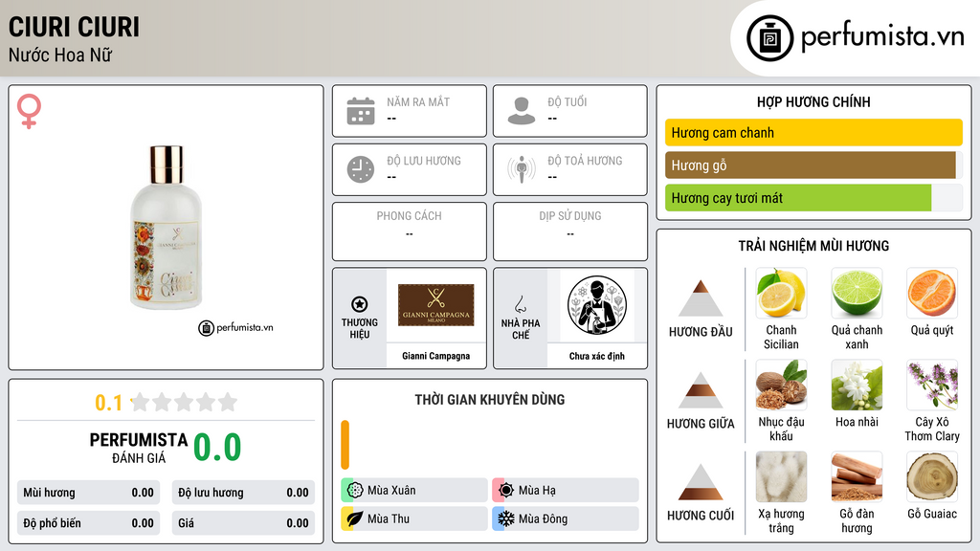Viewport: 980px width, 551px height.
Task: Select the Chanh Sicilian lemon image
Action: [x=781, y=293]
